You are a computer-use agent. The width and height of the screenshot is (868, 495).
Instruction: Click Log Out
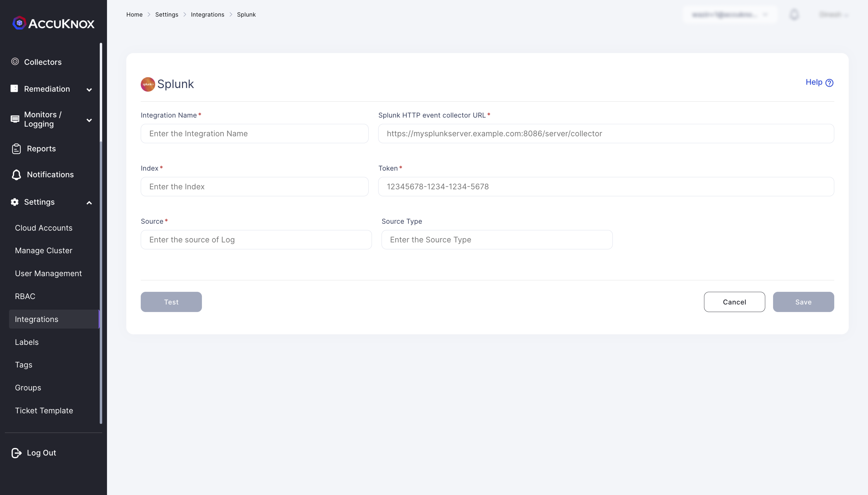click(x=41, y=453)
